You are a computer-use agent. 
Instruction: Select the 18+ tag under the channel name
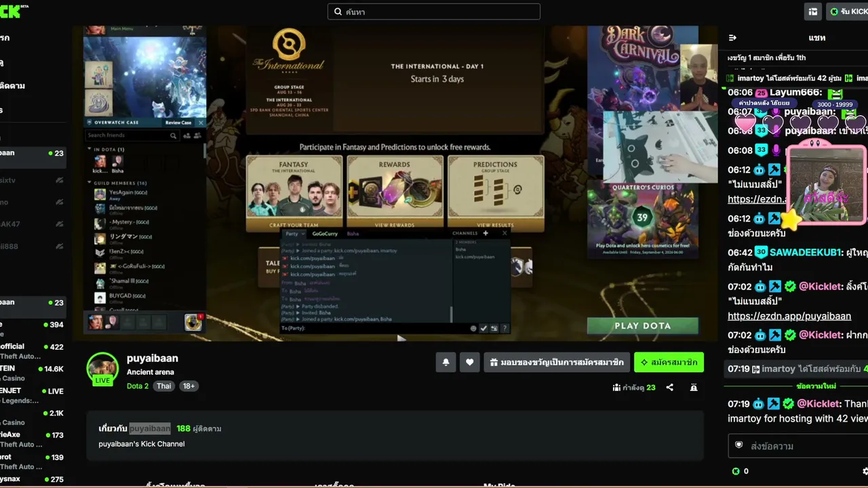click(x=189, y=386)
